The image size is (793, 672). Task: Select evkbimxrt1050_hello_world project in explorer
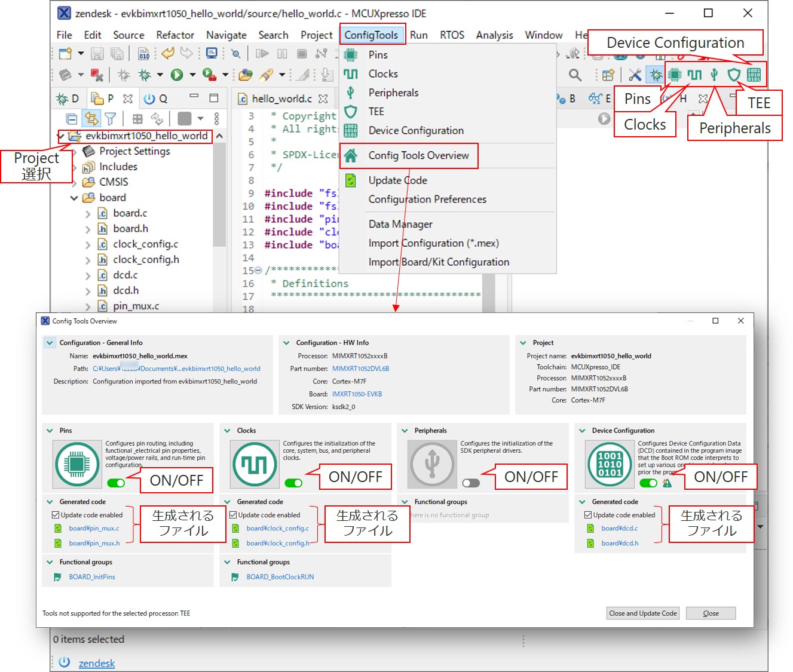tap(146, 136)
